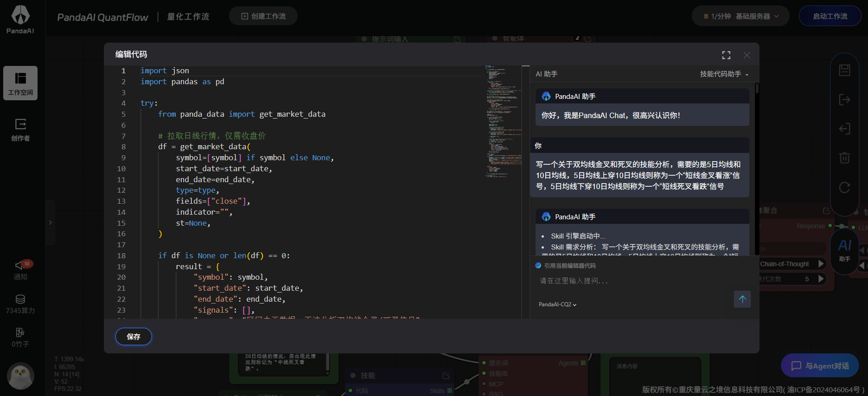Toggle fullscreen for the code editor dialog
868x396 pixels.
(x=726, y=55)
